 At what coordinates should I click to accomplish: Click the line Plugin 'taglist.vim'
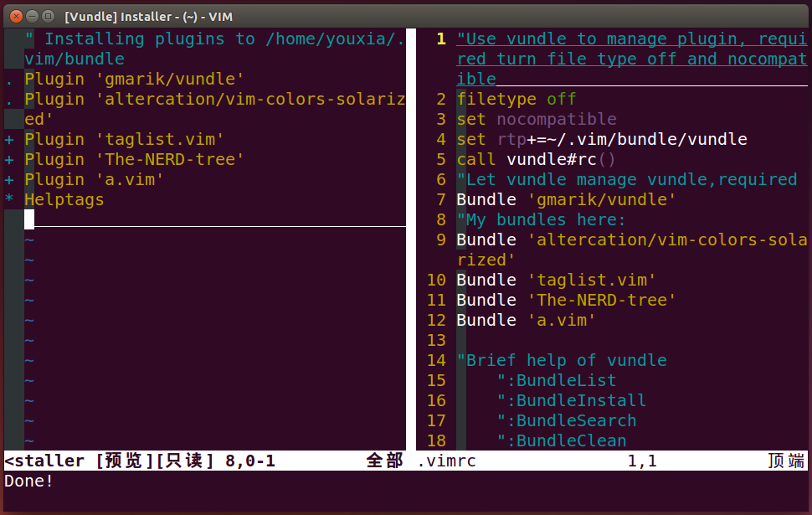[x=124, y=140]
